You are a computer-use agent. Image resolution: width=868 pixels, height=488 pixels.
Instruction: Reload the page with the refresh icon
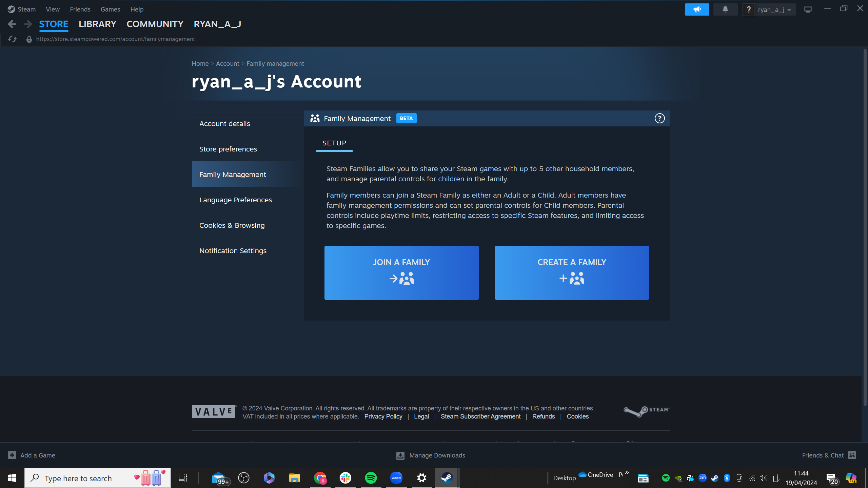(x=13, y=39)
